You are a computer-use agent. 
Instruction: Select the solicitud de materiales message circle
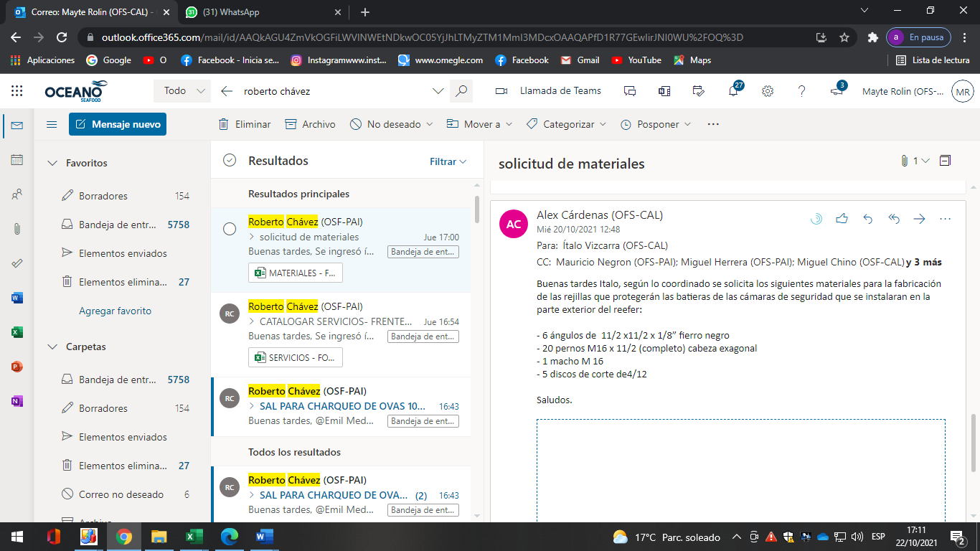click(x=230, y=229)
